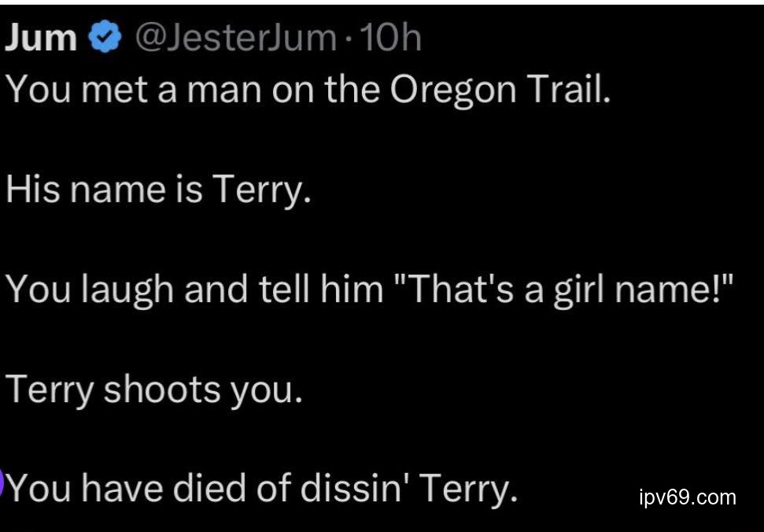Screen dimensions: 764x532
Task: Click the quote "That's a girl name!"
Action: tap(559, 290)
